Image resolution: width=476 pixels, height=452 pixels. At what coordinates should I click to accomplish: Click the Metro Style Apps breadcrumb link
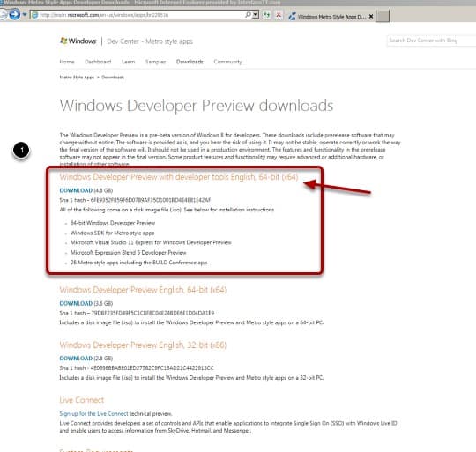pyautogui.click(x=77, y=78)
